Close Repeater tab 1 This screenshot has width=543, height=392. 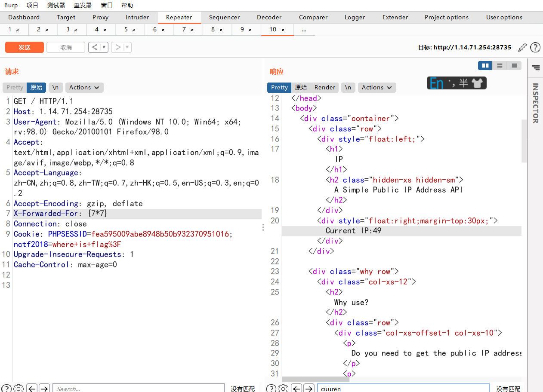(x=18, y=30)
